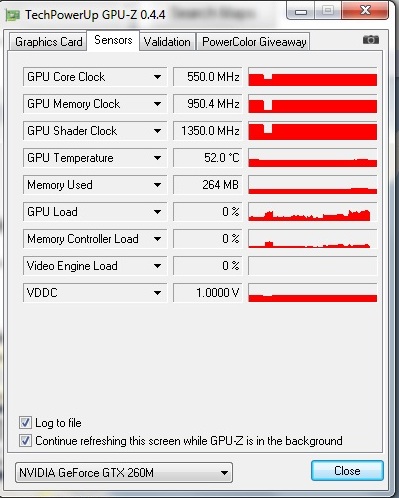Expand the GPU Shader Clock dropdown
The width and height of the screenshot is (399, 498).
tap(157, 131)
